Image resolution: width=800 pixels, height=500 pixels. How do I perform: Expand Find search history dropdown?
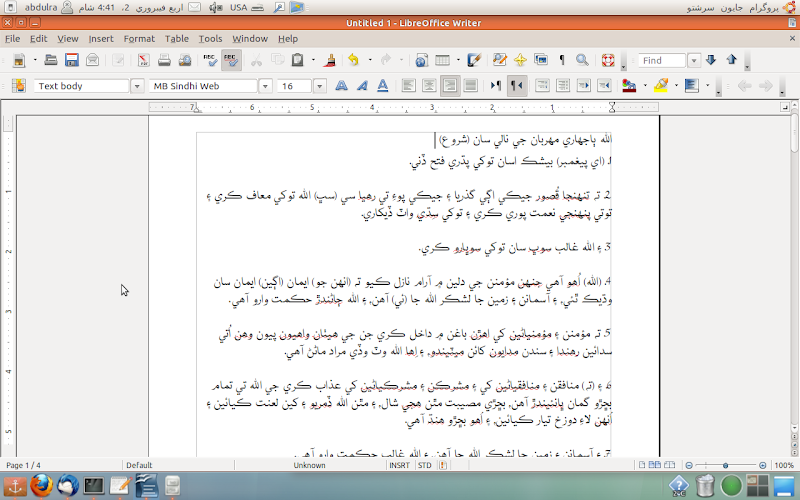(694, 61)
